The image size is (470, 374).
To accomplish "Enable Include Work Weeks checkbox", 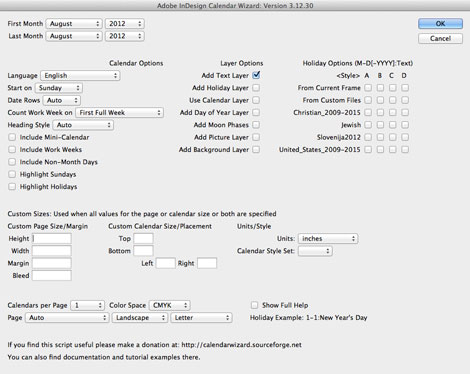I will 12,150.
